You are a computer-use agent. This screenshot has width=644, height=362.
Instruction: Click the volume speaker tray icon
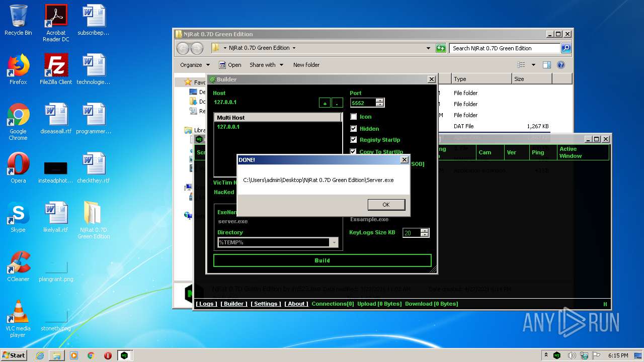click(x=572, y=355)
